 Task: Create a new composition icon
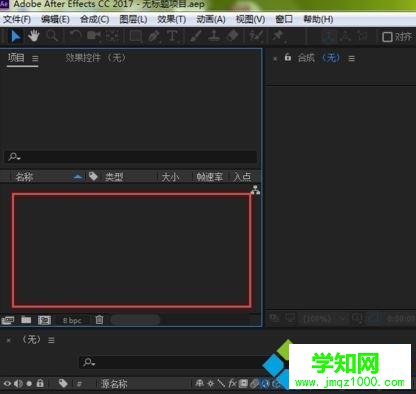[x=44, y=320]
